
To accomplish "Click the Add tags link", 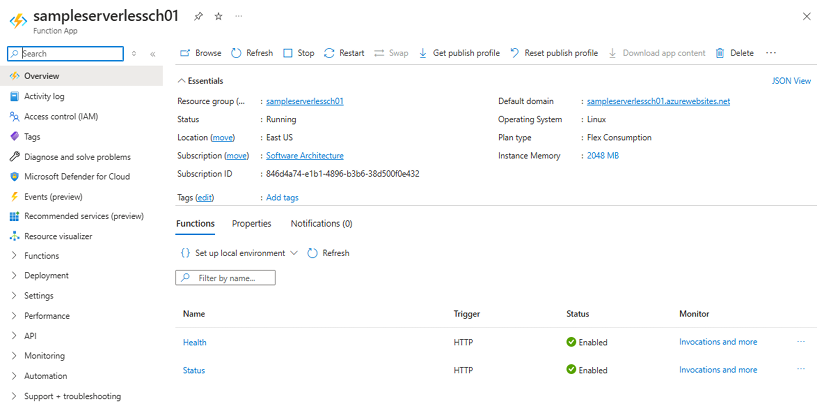I will pyautogui.click(x=282, y=198).
